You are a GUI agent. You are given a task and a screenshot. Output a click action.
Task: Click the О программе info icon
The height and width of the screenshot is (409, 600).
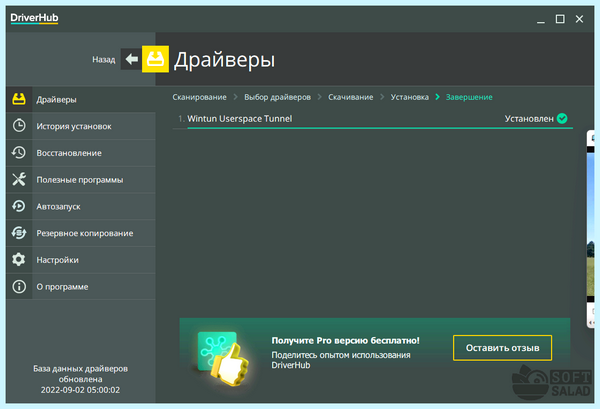click(19, 287)
